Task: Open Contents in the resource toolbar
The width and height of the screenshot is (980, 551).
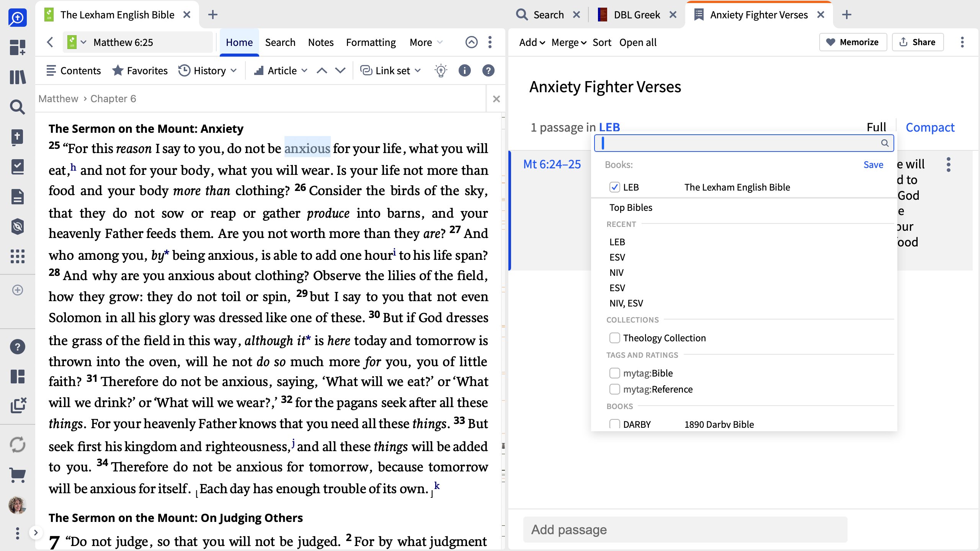Action: click(73, 71)
